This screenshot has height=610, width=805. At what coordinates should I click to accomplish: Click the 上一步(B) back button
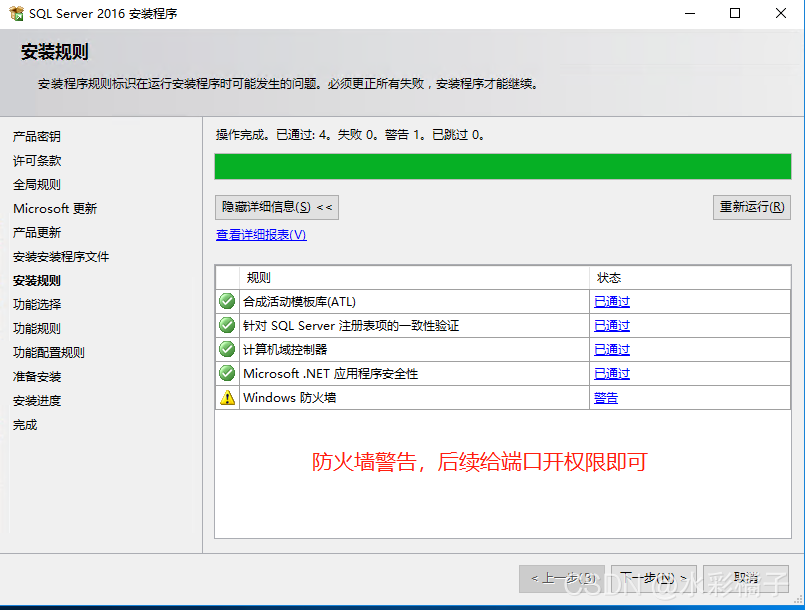click(x=562, y=579)
